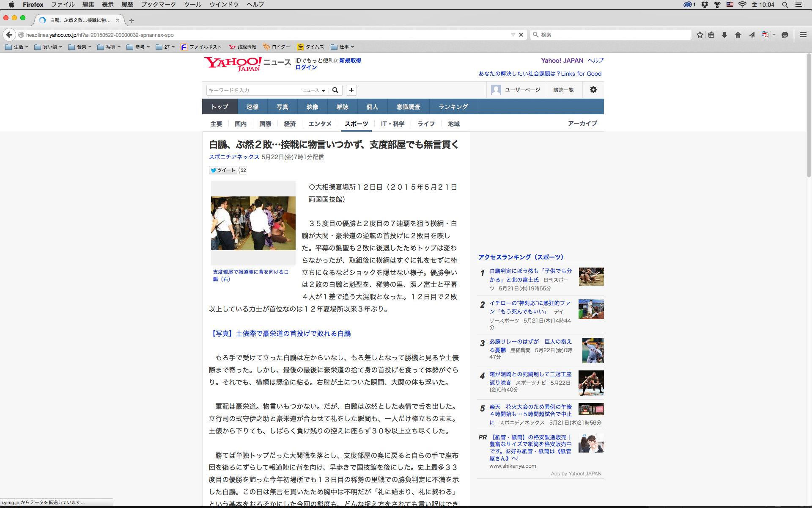Open the Firefox hamburger menu

pyautogui.click(x=803, y=35)
